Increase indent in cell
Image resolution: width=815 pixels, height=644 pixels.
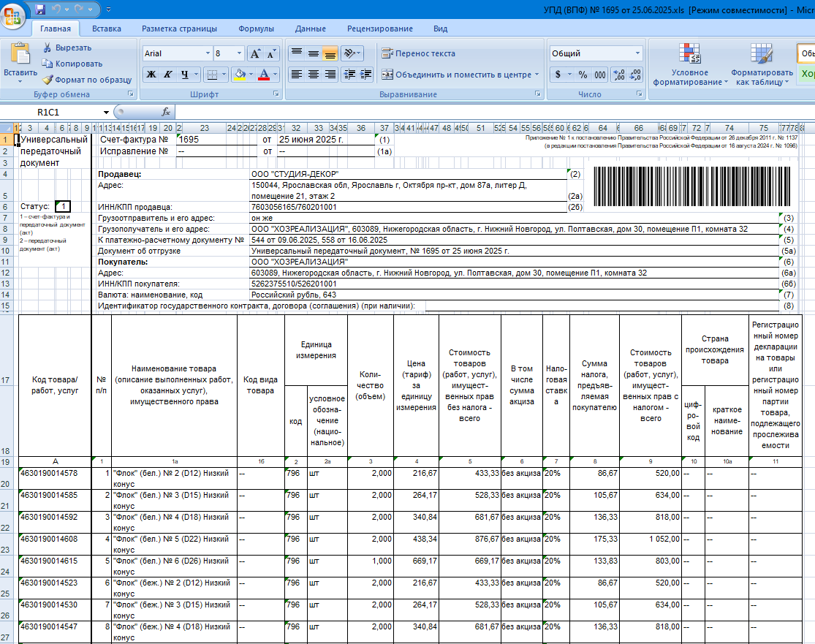click(366, 75)
